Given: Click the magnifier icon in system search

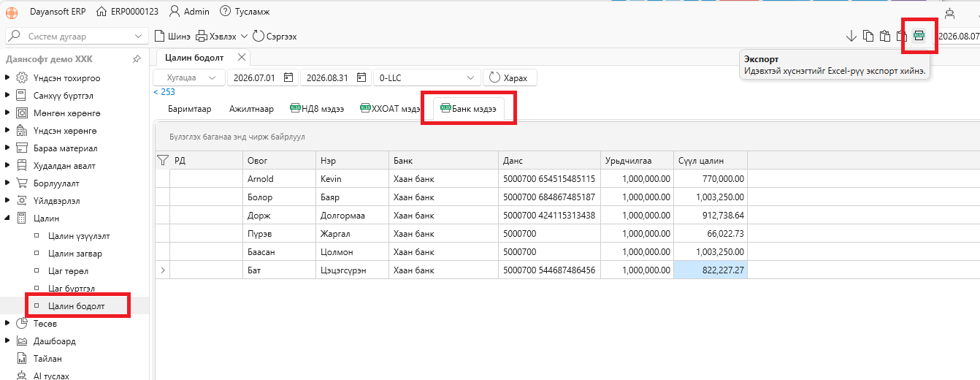Looking at the screenshot, I should click(15, 36).
